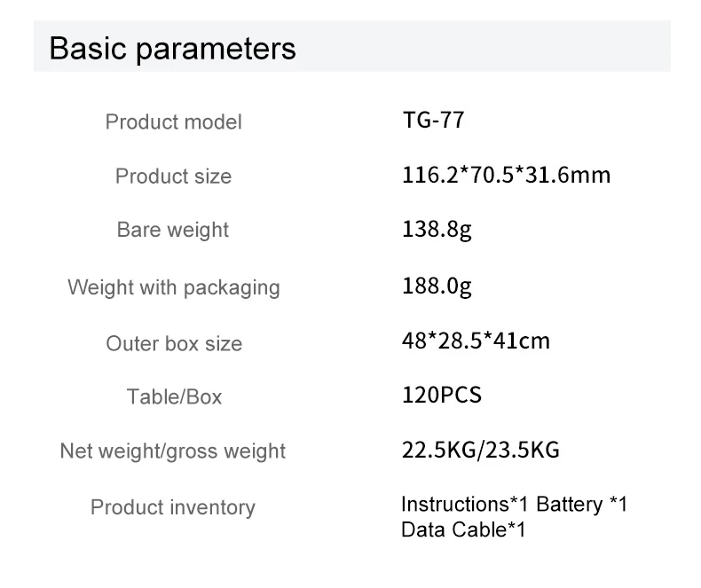Select the "Weight with packaging" label
The image size is (701, 588).
[173, 287]
